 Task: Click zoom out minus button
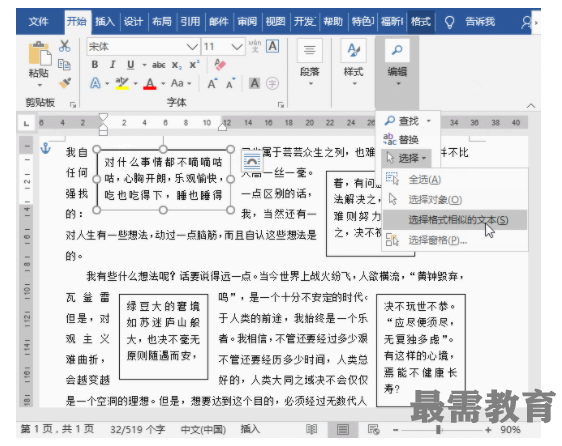pyautogui.click(x=396, y=430)
